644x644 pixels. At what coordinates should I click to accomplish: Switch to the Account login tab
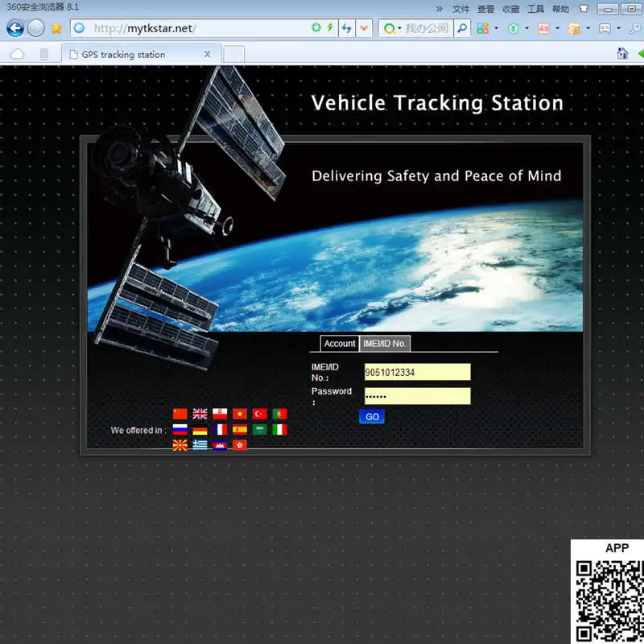[340, 344]
